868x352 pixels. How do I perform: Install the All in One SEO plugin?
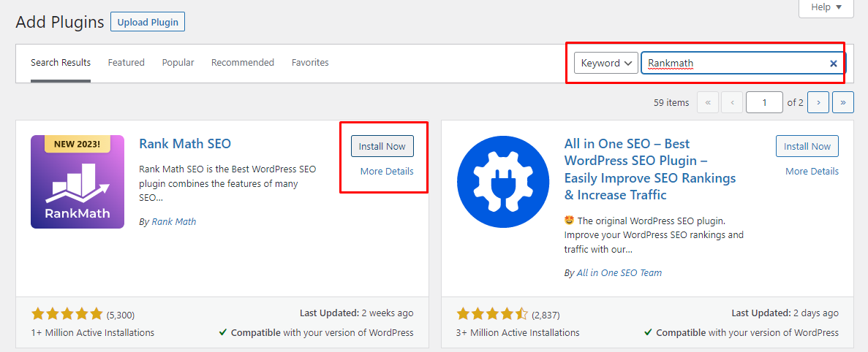coord(807,147)
